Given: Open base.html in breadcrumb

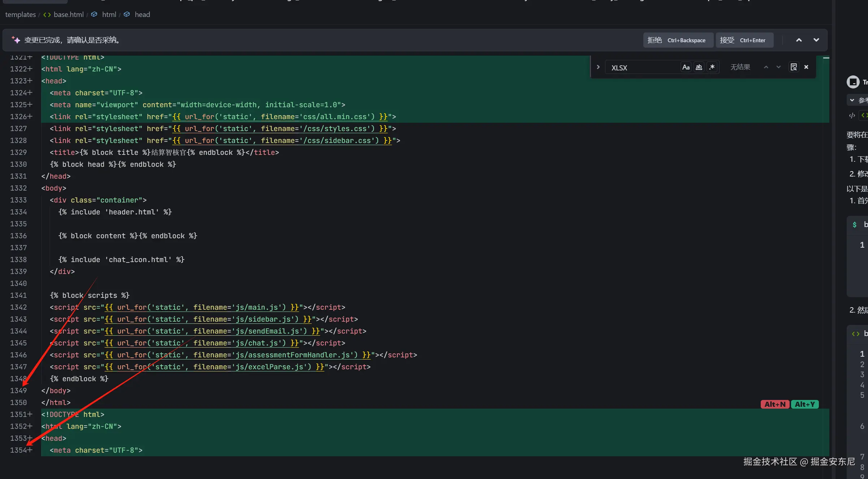Looking at the screenshot, I should (x=68, y=14).
